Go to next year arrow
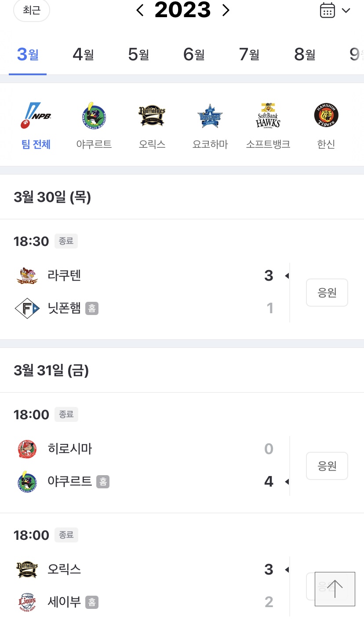364x619 pixels. coord(226,11)
